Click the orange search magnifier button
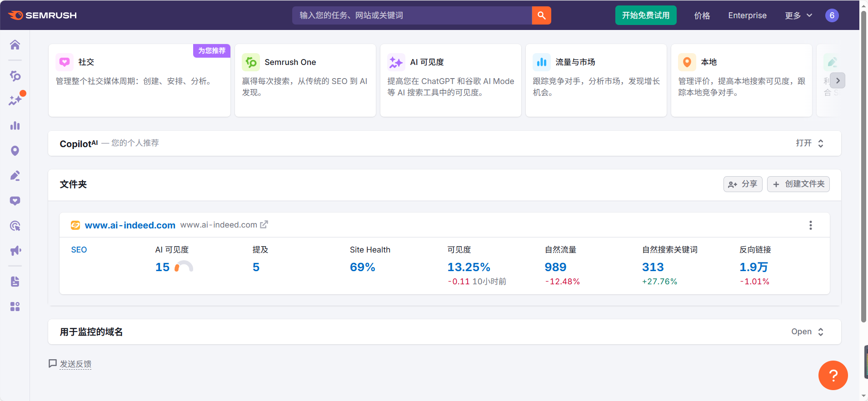The image size is (868, 401). [x=541, y=15]
